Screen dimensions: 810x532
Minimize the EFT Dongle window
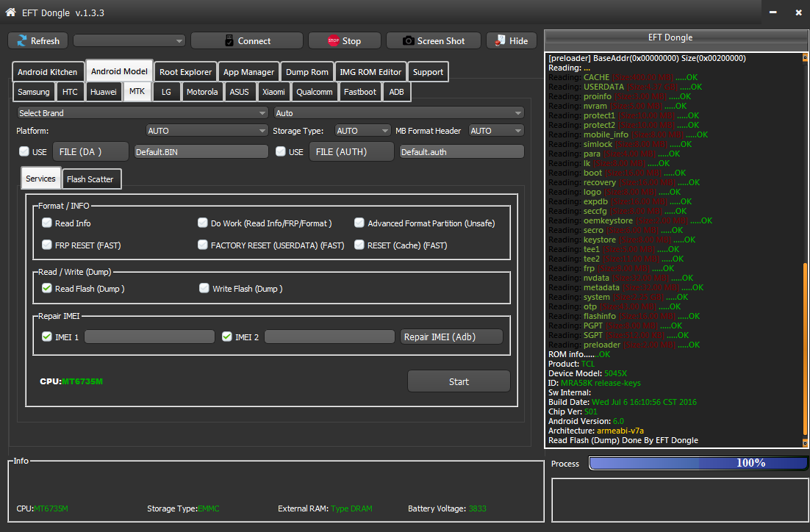tap(773, 12)
